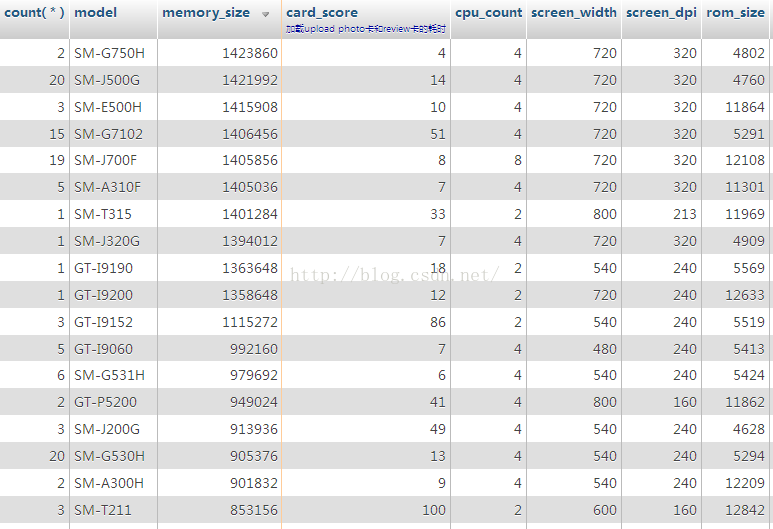Sort by the card_score column header
Viewport: 773px width, 529px height.
tap(322, 13)
